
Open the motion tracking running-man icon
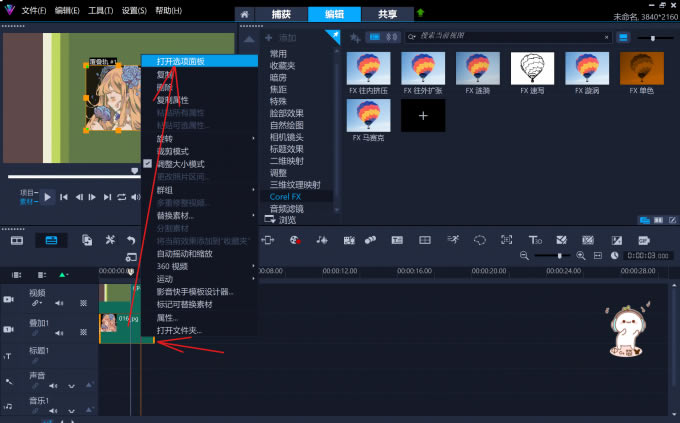(x=453, y=239)
